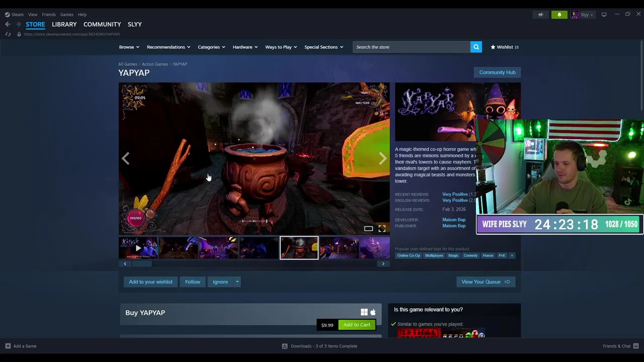
Task: Follow the YAPYAP game
Action: click(193, 282)
